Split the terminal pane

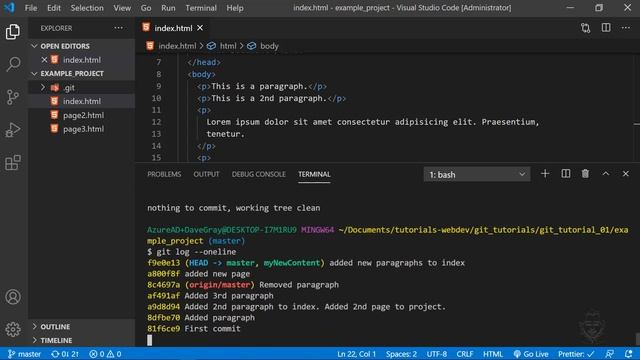(566, 174)
